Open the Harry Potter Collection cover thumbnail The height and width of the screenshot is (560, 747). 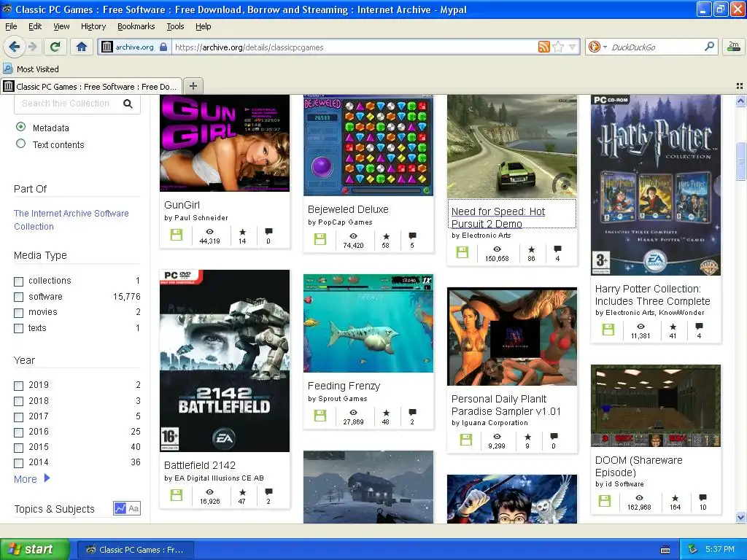(x=656, y=184)
